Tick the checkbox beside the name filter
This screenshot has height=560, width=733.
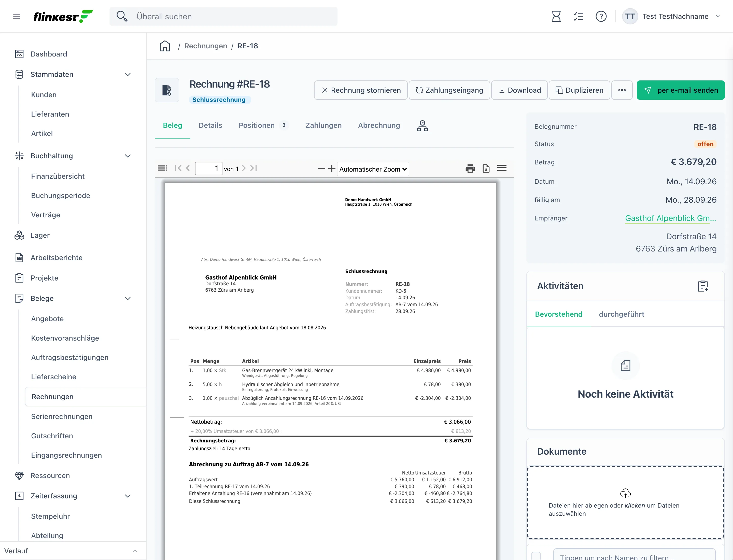(x=536, y=556)
